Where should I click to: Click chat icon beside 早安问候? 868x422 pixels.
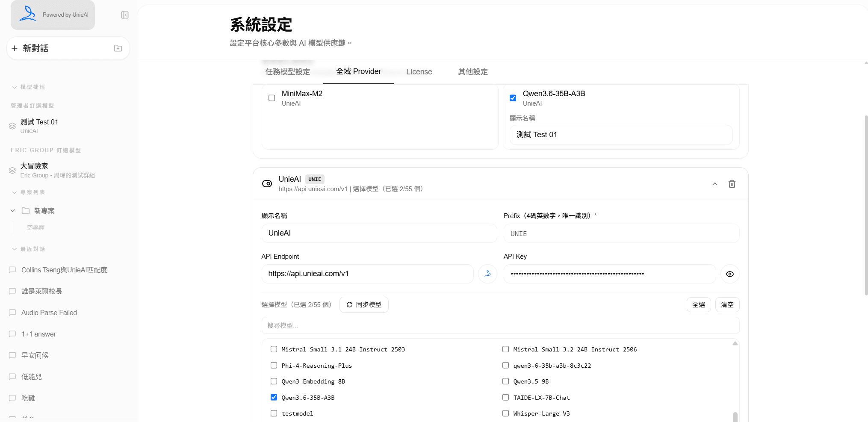[x=12, y=355]
